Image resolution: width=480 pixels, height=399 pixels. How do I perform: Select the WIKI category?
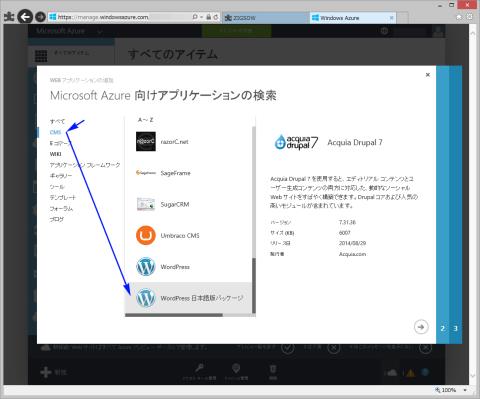coord(55,154)
